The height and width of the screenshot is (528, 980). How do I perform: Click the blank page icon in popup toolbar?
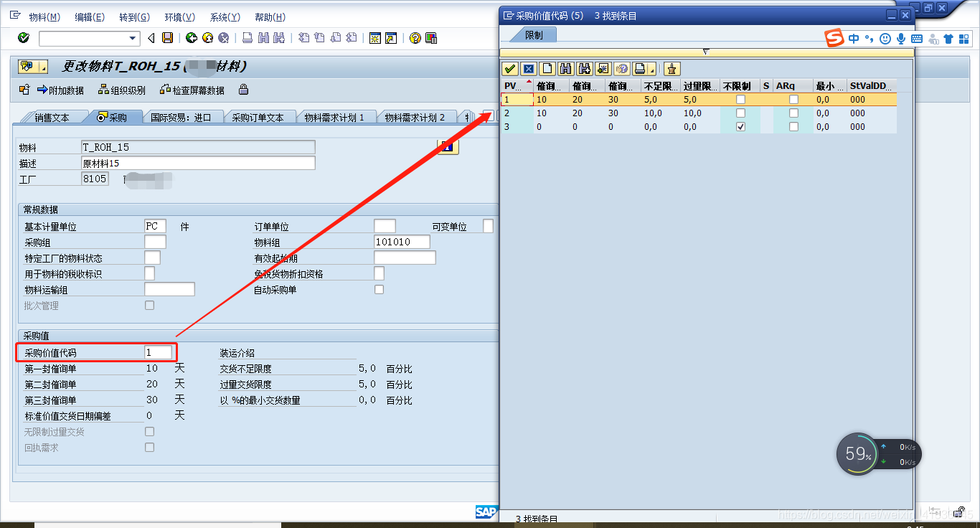pos(547,69)
